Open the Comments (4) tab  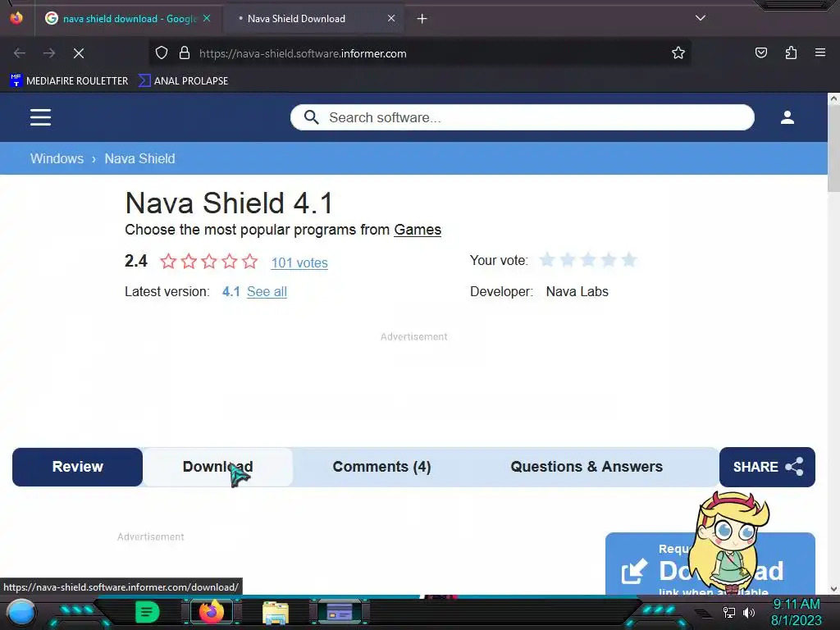click(381, 467)
